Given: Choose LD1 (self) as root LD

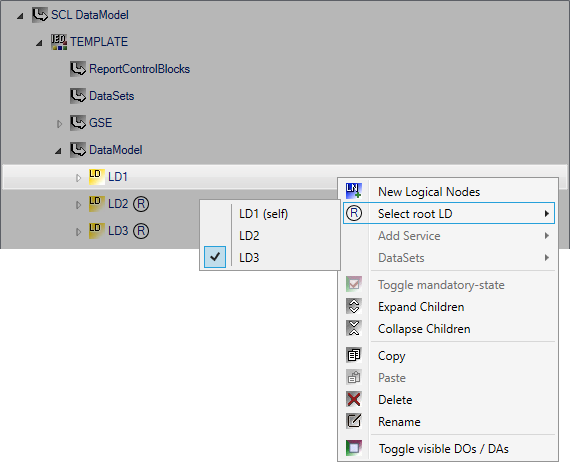Looking at the screenshot, I should tap(270, 214).
